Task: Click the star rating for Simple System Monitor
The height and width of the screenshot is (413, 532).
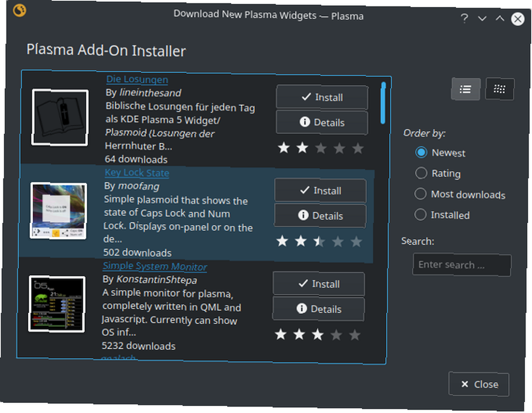Action: pyautogui.click(x=317, y=335)
